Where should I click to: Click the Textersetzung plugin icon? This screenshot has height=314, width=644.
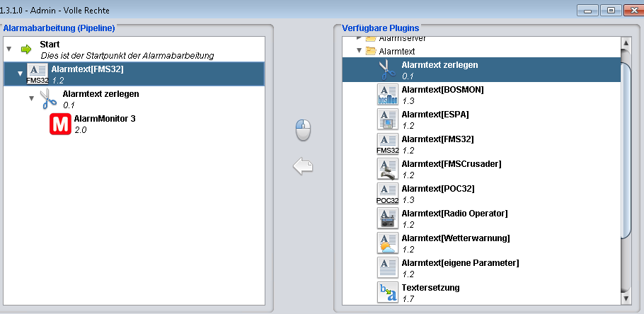pyautogui.click(x=388, y=291)
